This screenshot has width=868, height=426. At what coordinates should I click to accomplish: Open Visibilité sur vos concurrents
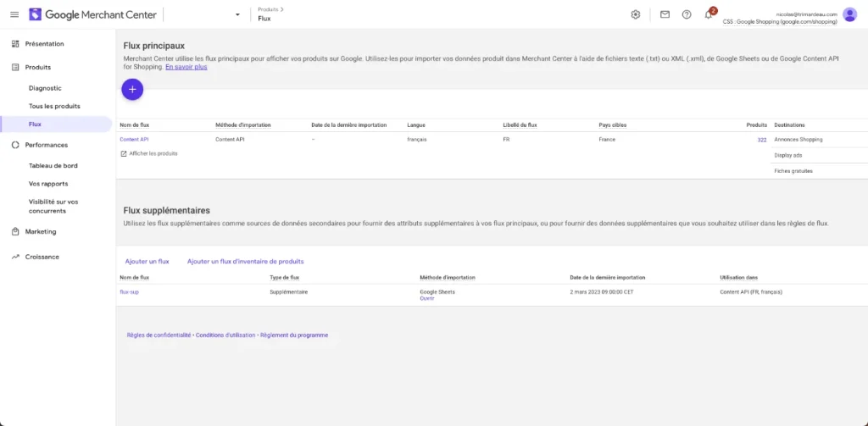tap(53, 207)
